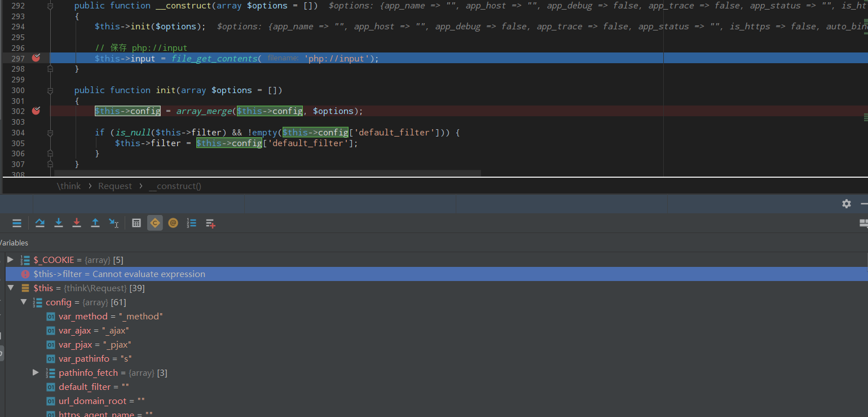Expand the pathinfo_fetch array node
This screenshot has width=868, height=417.
point(36,372)
